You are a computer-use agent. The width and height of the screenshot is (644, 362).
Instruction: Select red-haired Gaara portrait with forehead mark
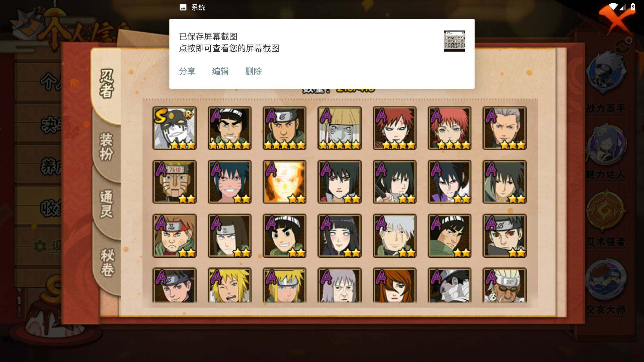click(x=394, y=128)
